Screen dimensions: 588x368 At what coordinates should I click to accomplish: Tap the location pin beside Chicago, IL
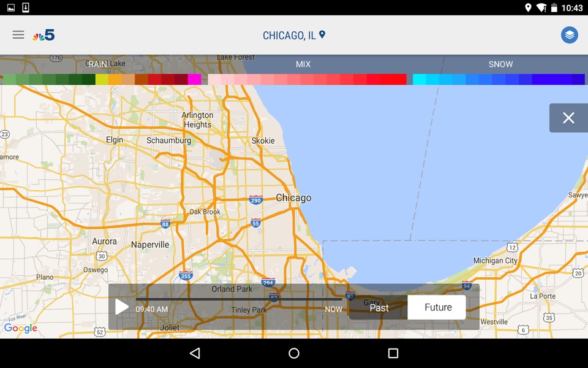click(322, 34)
